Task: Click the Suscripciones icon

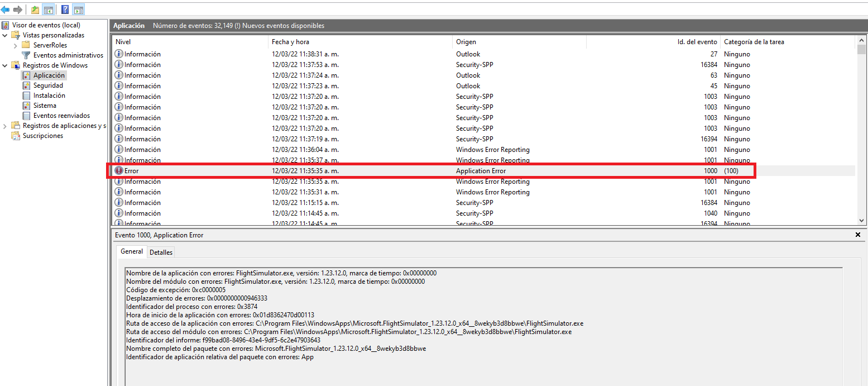Action: pyautogui.click(x=16, y=136)
